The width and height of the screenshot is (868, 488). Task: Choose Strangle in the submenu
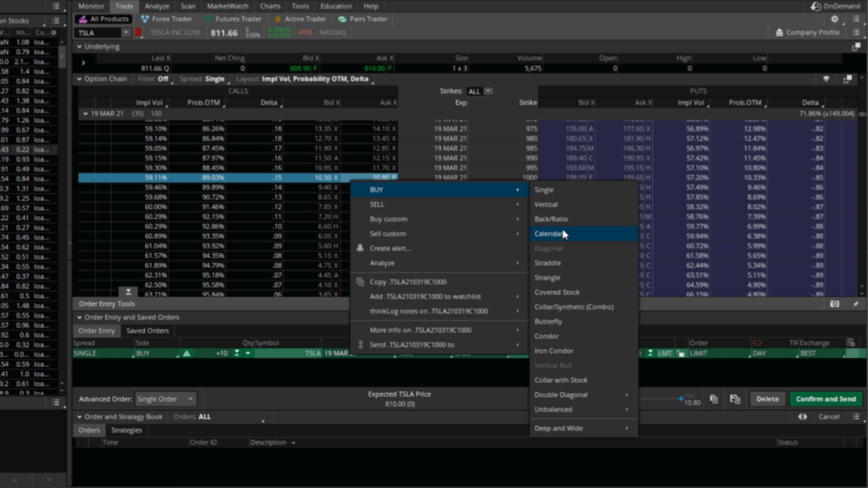point(583,278)
